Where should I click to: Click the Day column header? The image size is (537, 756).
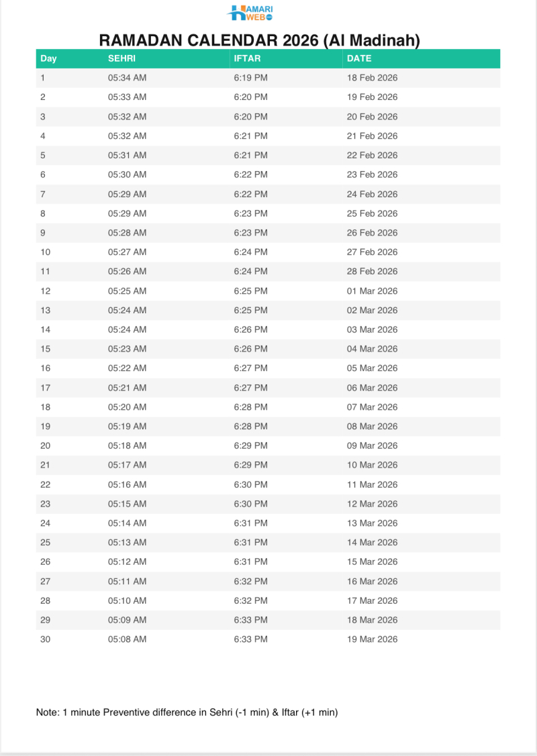coord(48,58)
